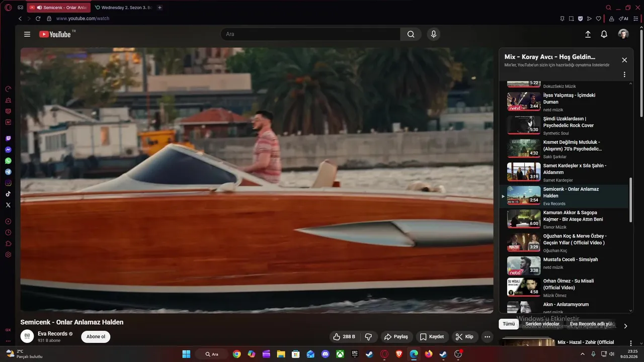Open Discord from the taskbar

click(325, 354)
